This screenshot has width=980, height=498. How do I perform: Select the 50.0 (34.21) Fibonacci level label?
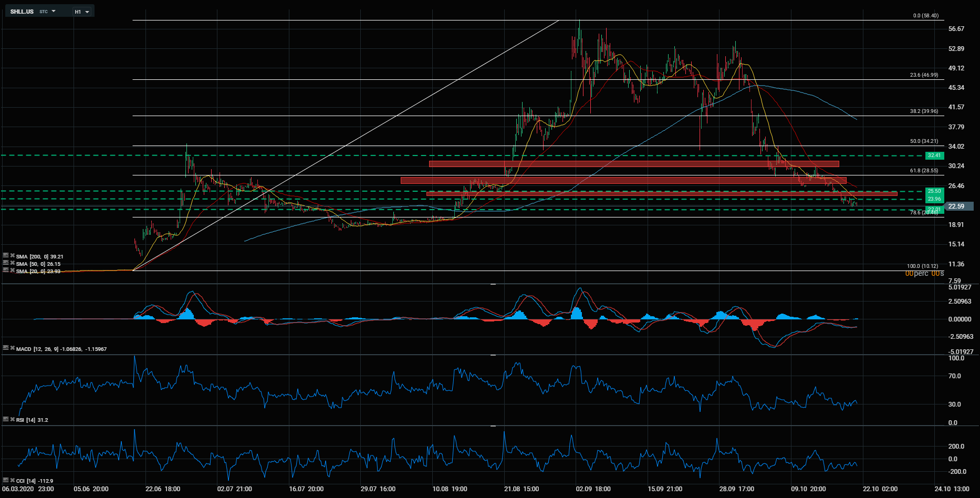pyautogui.click(x=924, y=141)
